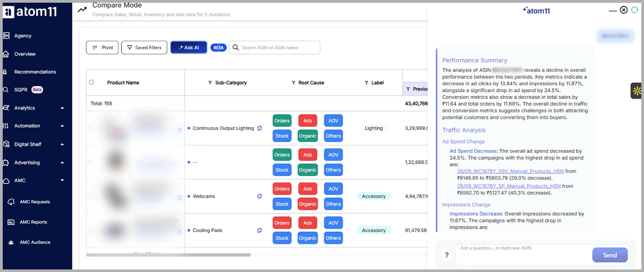Filter the Root Cause column
The height and width of the screenshot is (272, 644).
click(x=293, y=83)
